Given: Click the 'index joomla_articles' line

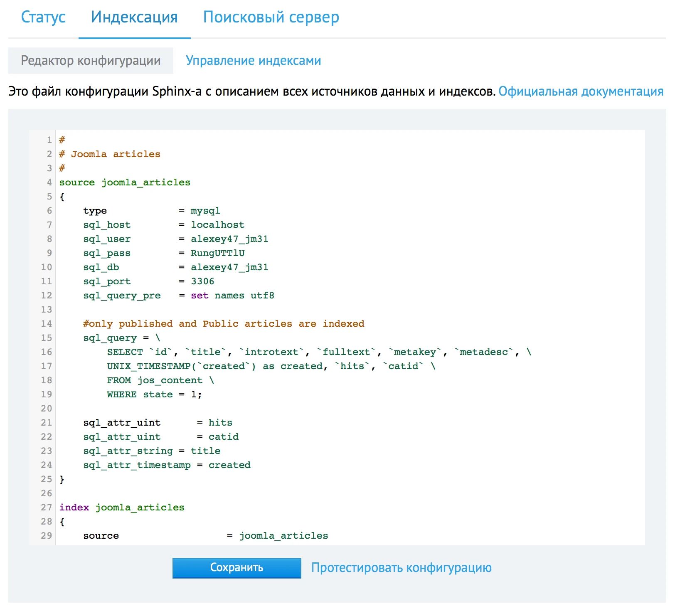Looking at the screenshot, I should tap(122, 508).
